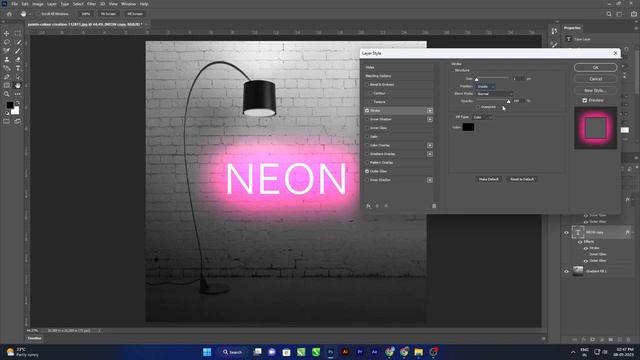Screen dimensions: 640x360
Task: Uncheck the Outer Glow checkbox
Action: (x=367, y=171)
